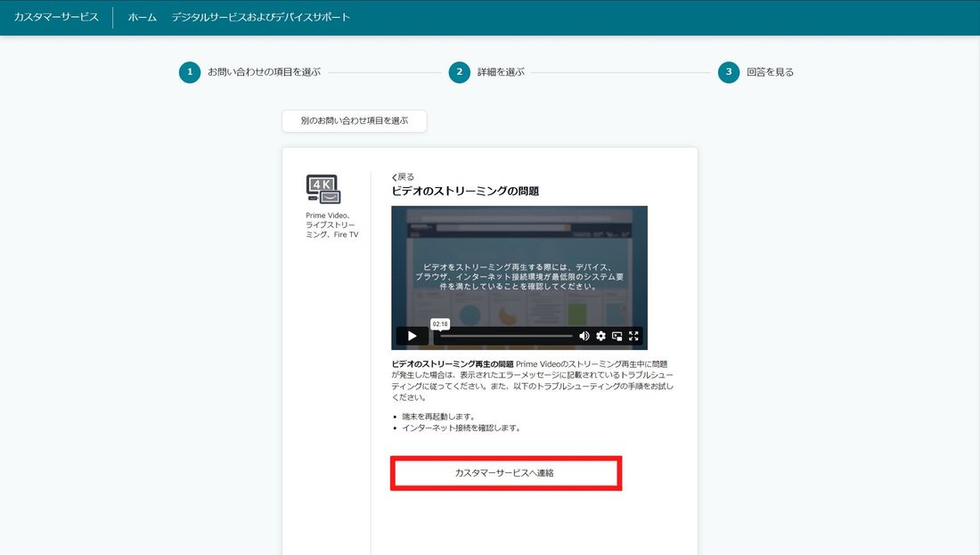Screen dimensions: 980x555
Task: Seek within the video progress bar
Action: click(x=506, y=336)
